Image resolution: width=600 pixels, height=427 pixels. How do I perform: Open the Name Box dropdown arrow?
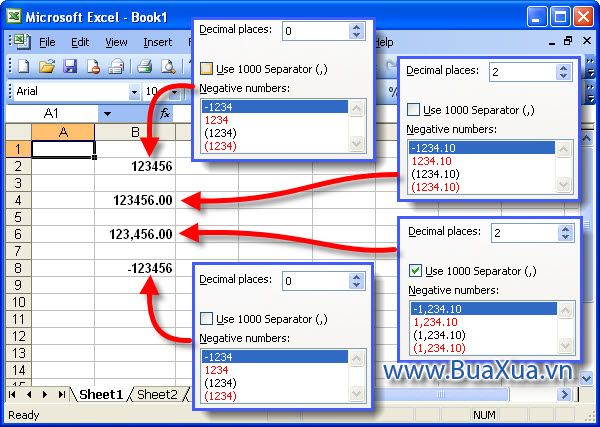coord(107,114)
